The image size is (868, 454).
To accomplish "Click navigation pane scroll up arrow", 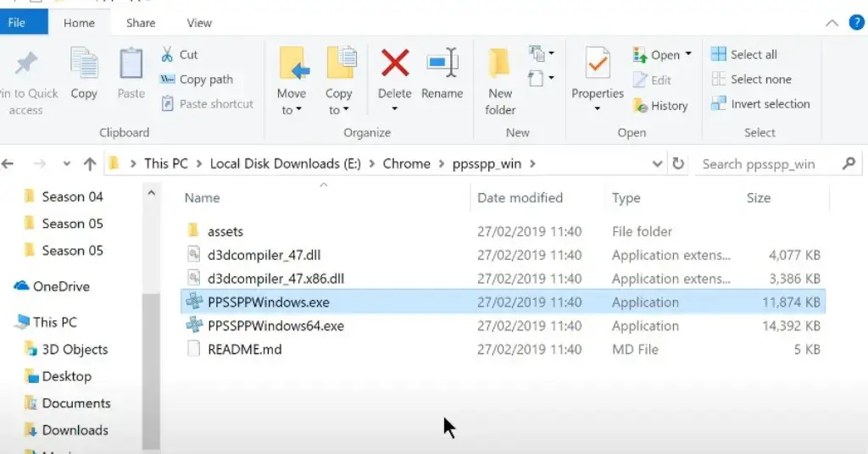I will click(151, 193).
